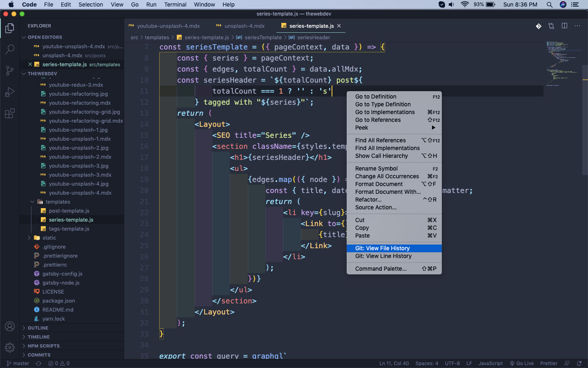Viewport: 588px width, 368px height.
Task: Open the errors and warnings count
Action: coord(59,363)
